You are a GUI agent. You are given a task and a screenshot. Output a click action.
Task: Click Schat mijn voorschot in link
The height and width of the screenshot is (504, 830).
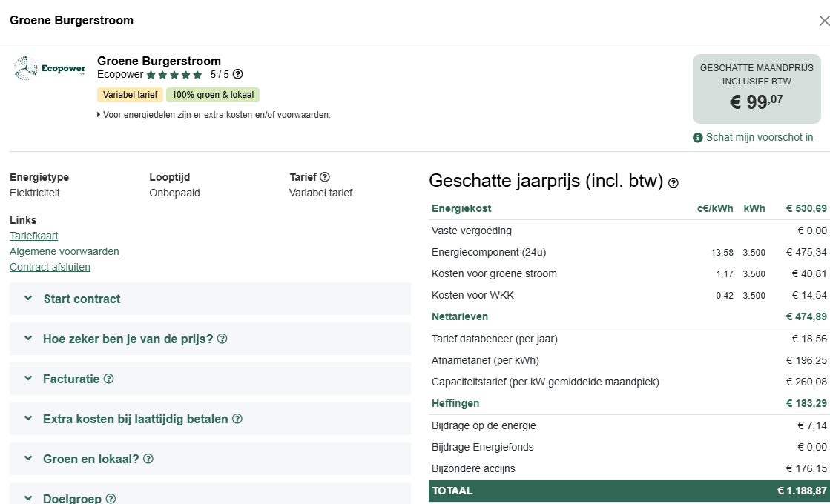(x=759, y=137)
